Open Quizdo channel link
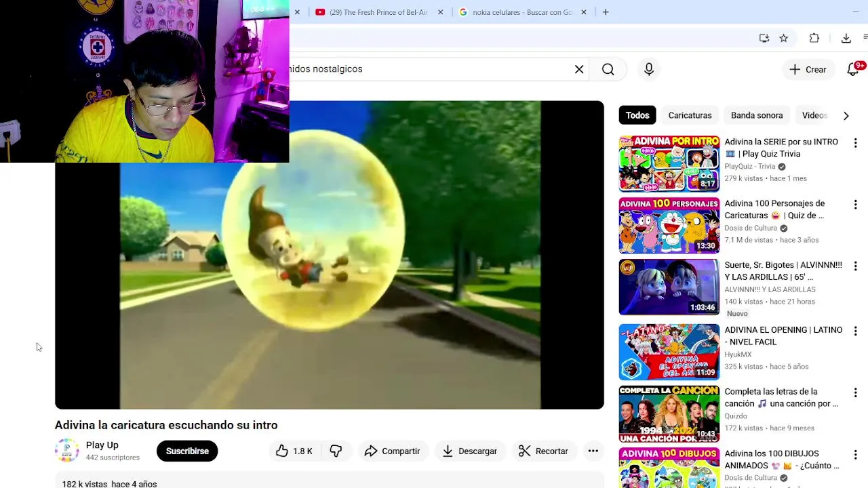The height and width of the screenshot is (488, 868). pos(736,416)
